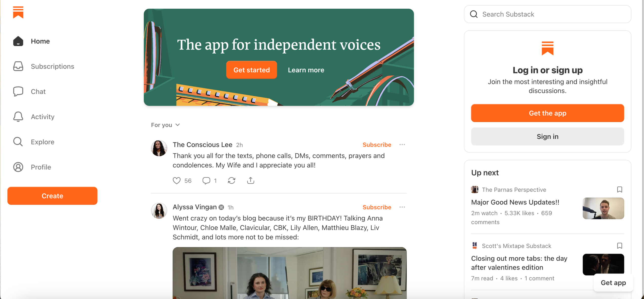644x299 pixels.
Task: Click the Sign in button
Action: [x=548, y=136]
